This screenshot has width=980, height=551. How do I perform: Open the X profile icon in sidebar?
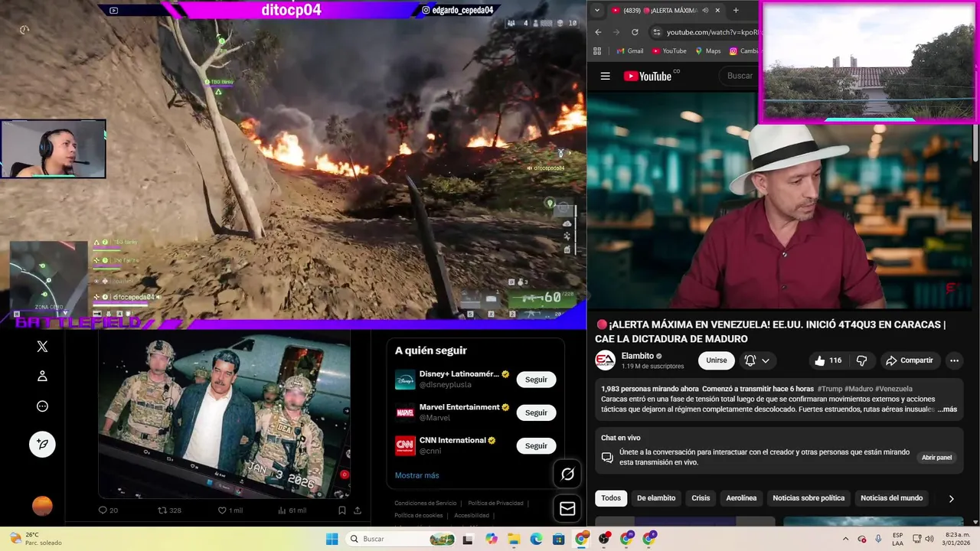[x=42, y=376]
